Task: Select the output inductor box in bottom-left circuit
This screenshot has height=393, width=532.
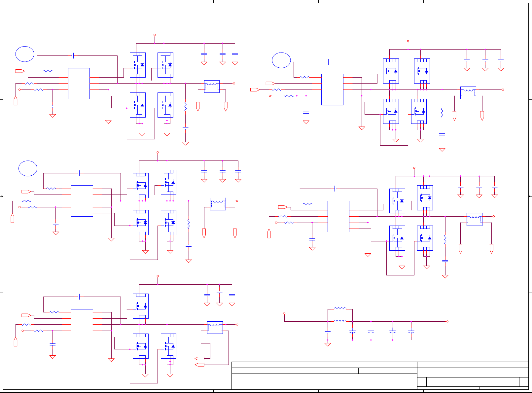Action: pyautogui.click(x=215, y=328)
